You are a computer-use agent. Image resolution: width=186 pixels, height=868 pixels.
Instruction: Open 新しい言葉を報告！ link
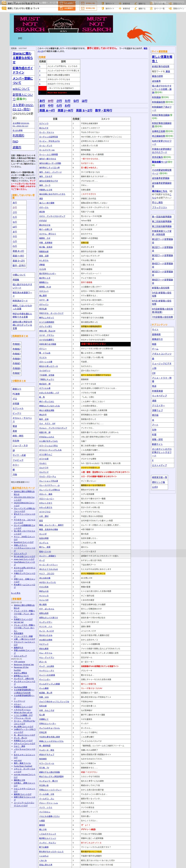click(x=162, y=59)
